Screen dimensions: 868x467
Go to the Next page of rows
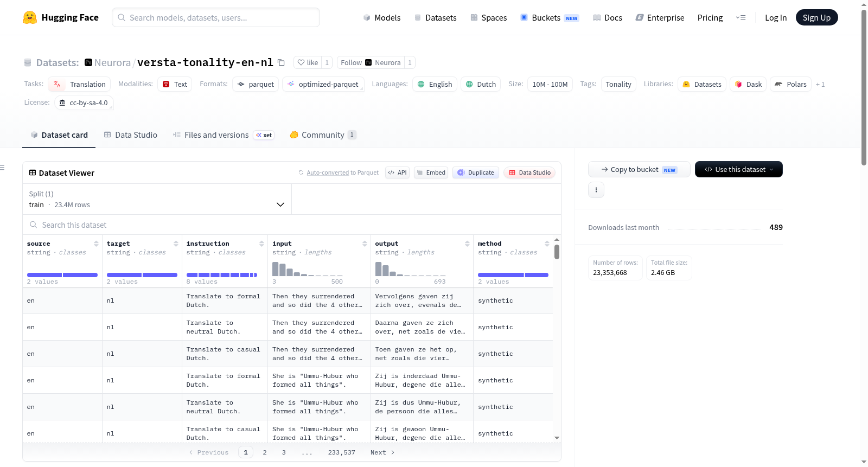click(382, 452)
